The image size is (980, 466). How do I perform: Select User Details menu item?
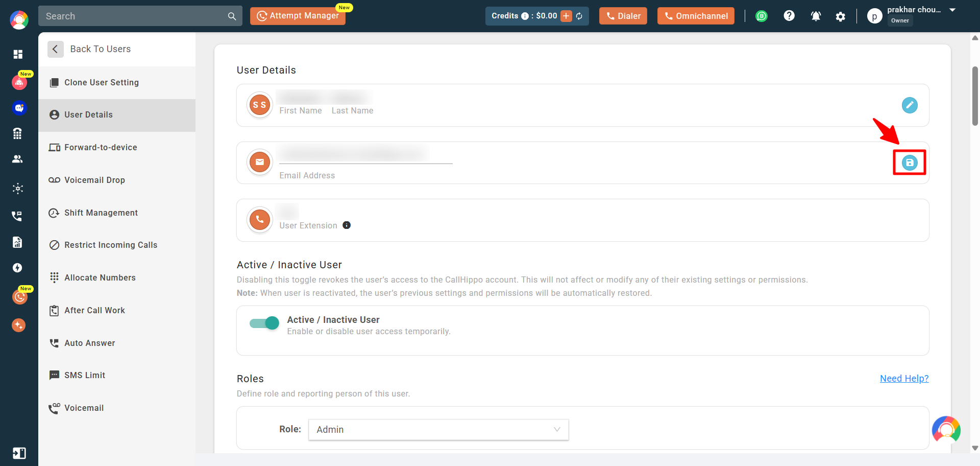click(117, 115)
